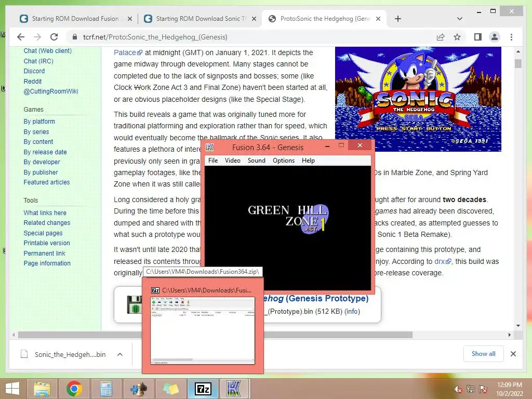Browse games By series

pyautogui.click(x=36, y=131)
